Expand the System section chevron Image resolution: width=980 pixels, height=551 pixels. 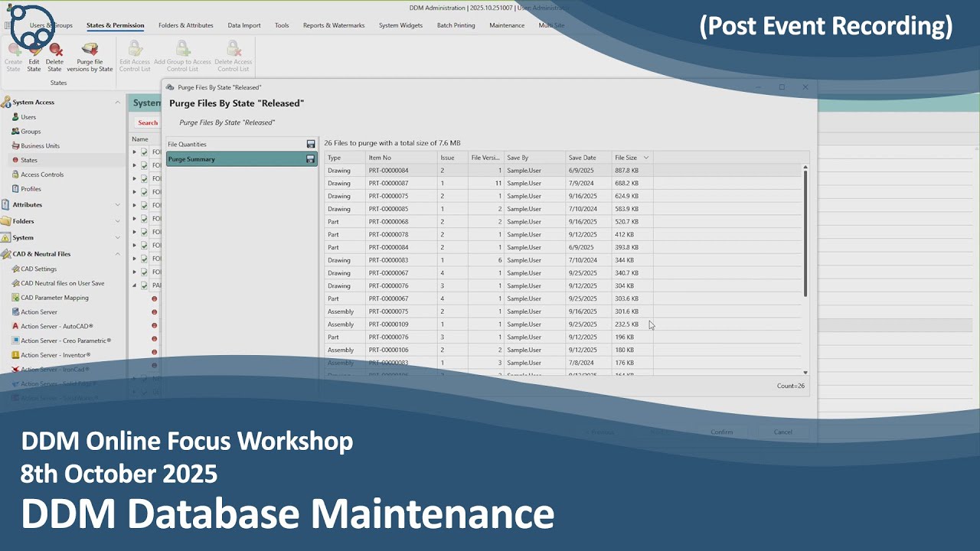117,238
